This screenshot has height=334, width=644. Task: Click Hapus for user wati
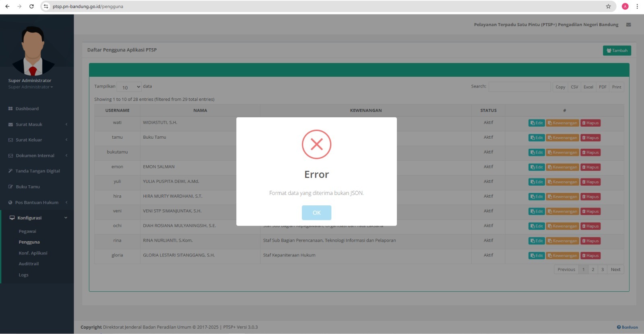tap(590, 123)
